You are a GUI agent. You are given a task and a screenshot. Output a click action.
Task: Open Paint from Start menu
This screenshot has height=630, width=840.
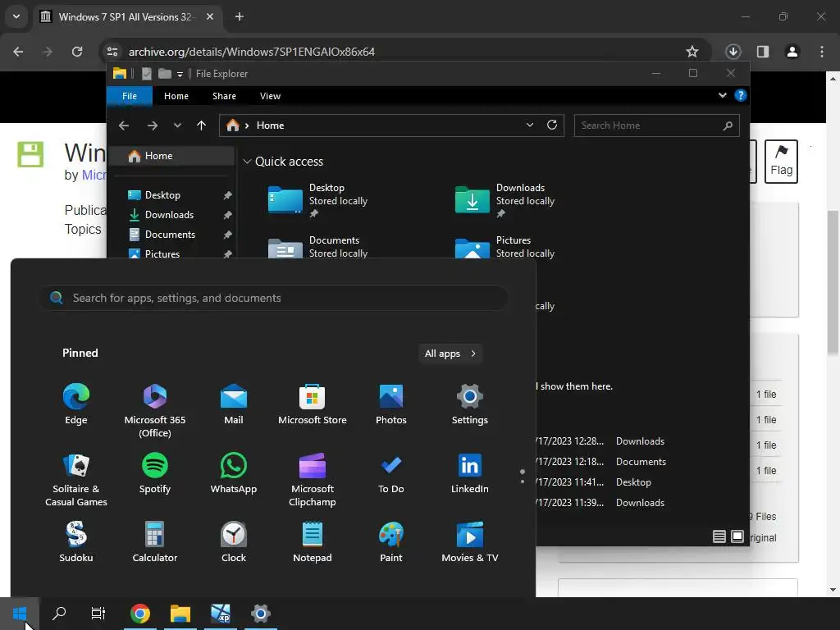point(391,542)
